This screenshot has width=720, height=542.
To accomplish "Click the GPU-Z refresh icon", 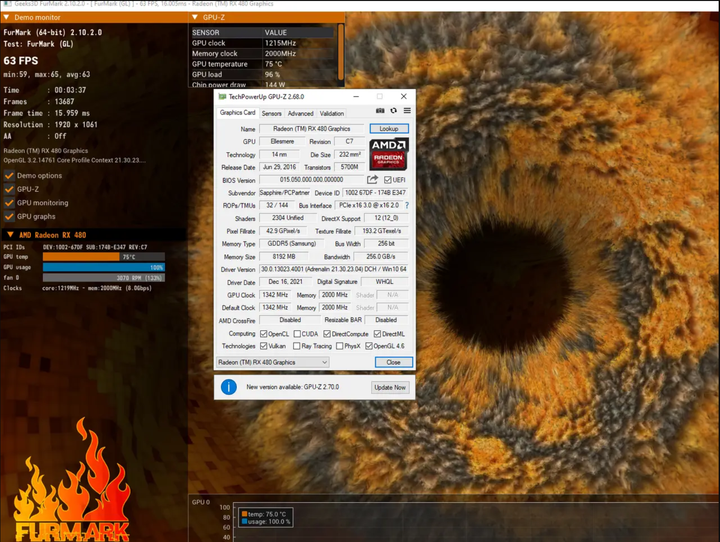I will [394, 111].
